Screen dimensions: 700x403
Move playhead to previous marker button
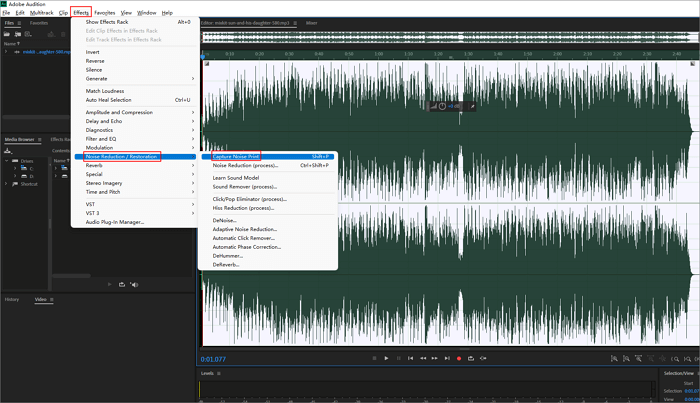point(410,358)
